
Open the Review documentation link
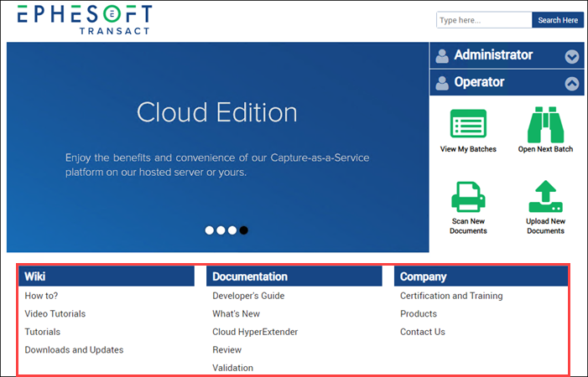tap(226, 349)
